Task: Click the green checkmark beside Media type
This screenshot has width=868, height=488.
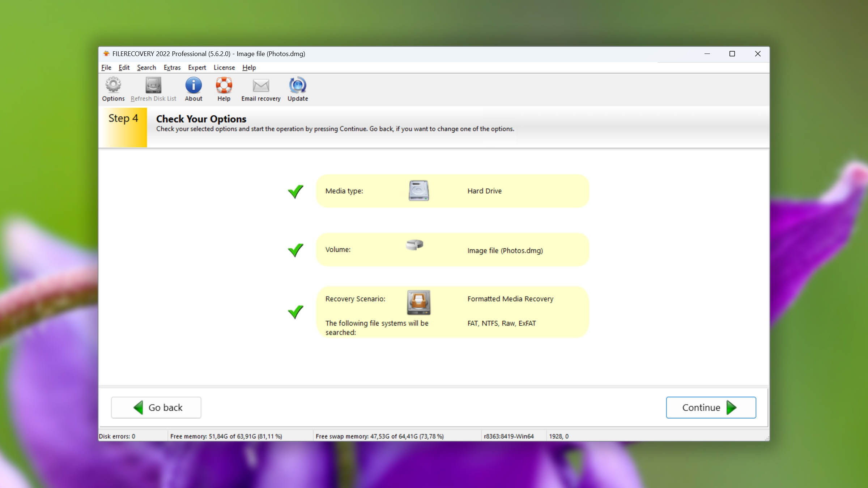Action: pyautogui.click(x=295, y=191)
